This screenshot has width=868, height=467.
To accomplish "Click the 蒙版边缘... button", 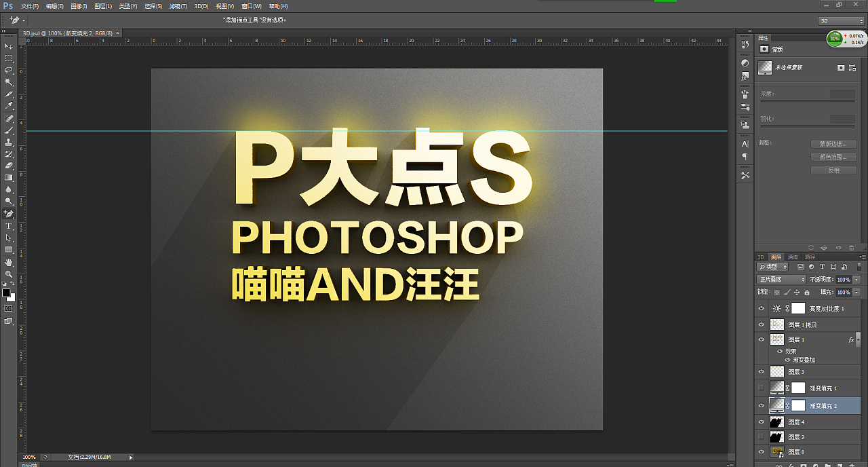I will coord(833,144).
